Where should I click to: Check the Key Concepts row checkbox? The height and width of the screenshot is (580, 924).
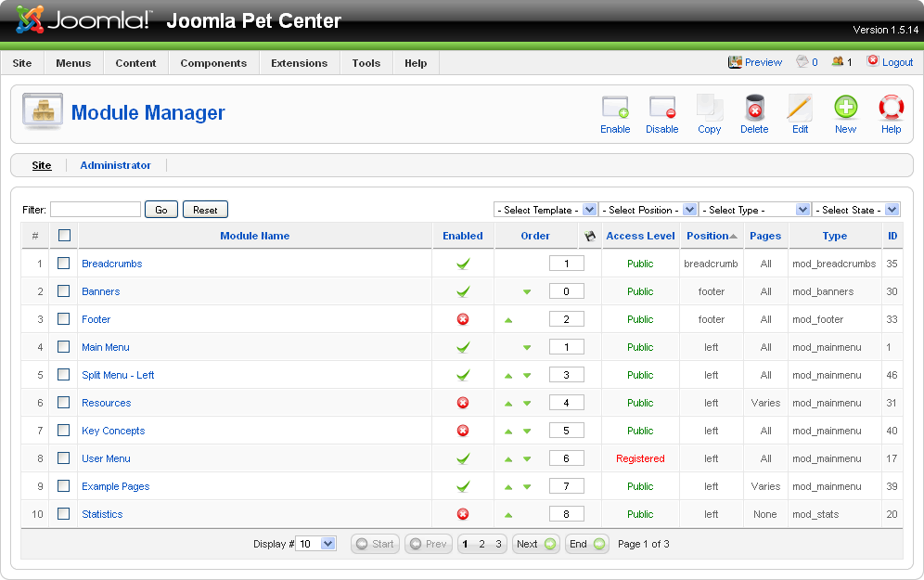pos(64,430)
